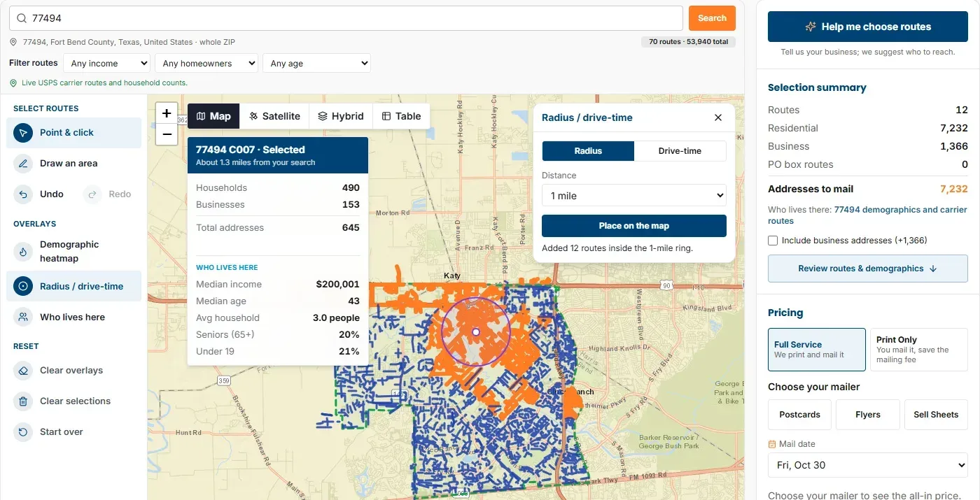The height and width of the screenshot is (500, 980).
Task: Click the Undo arrow icon
Action: pos(23,194)
